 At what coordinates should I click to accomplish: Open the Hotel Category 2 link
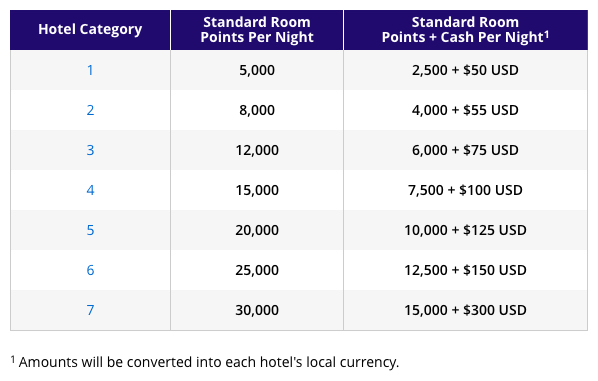[90, 110]
